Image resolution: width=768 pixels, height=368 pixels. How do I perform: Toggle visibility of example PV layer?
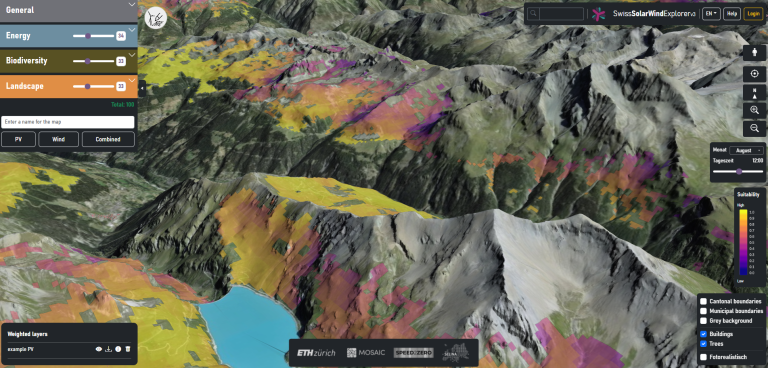[x=99, y=349]
